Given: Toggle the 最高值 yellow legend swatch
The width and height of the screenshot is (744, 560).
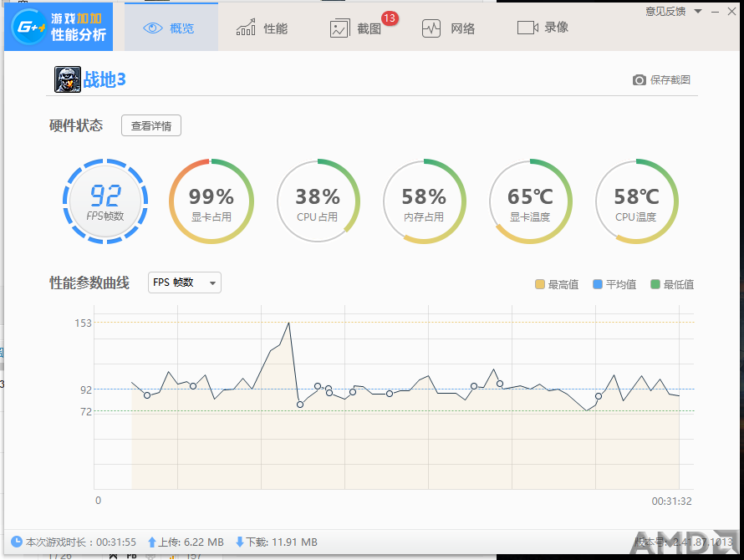Looking at the screenshot, I should (x=539, y=284).
